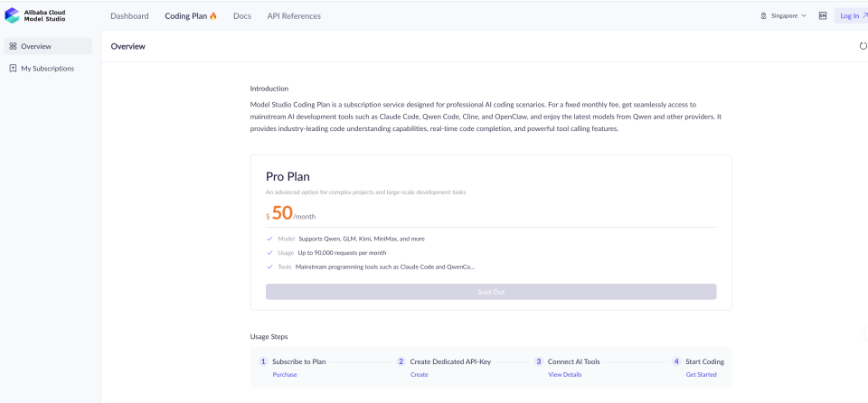This screenshot has width=868, height=403.
Task: Open View Details under Connect AI Tools
Action: pyautogui.click(x=564, y=375)
